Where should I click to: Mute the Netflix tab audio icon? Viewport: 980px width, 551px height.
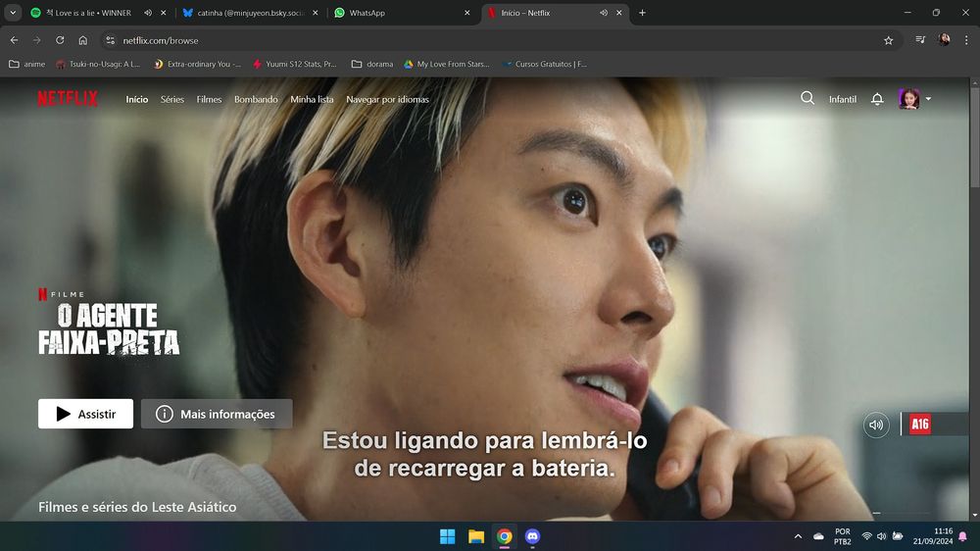[603, 13]
